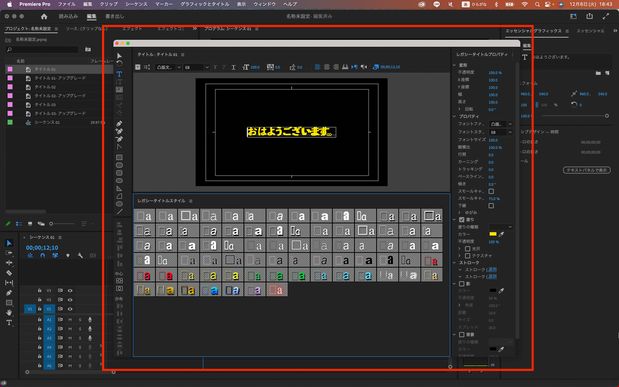The width and height of the screenshot is (619, 387).
Task: Enable the 光沢 (Sheen) checkbox
Action: (x=468, y=249)
